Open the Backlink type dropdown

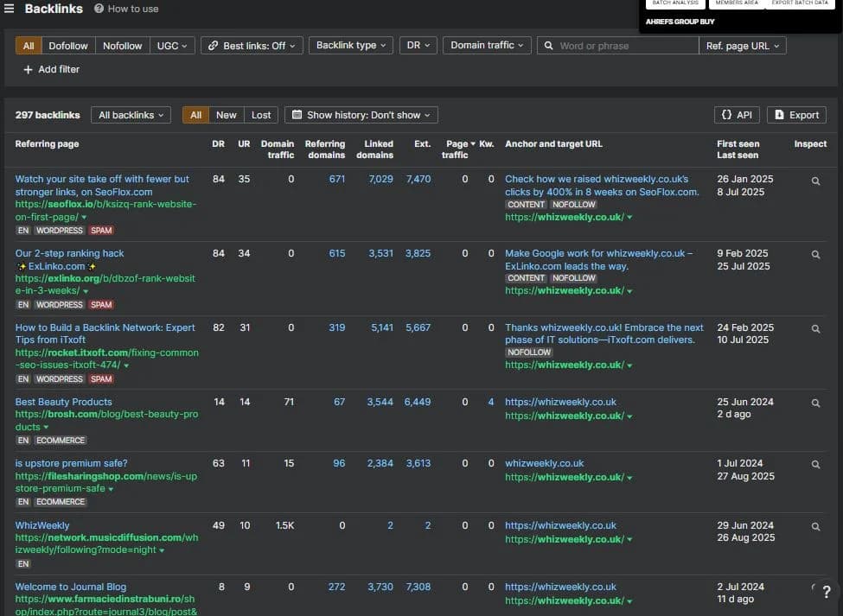[350, 45]
